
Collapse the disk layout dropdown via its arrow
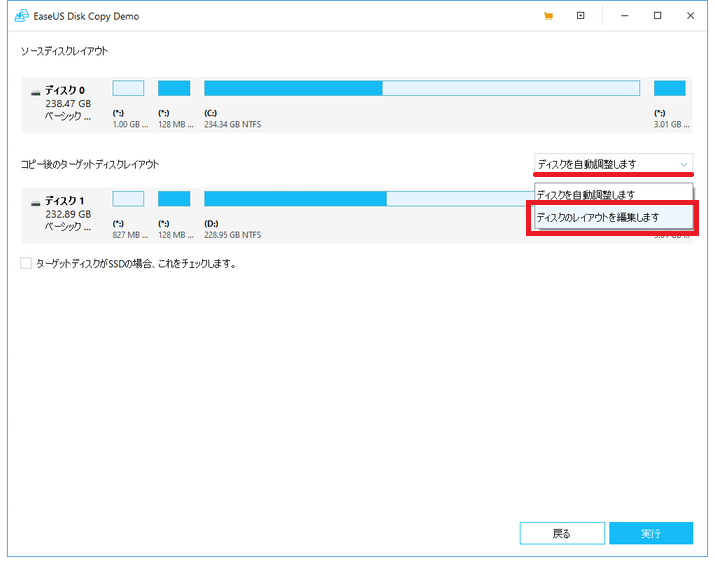coord(683,164)
